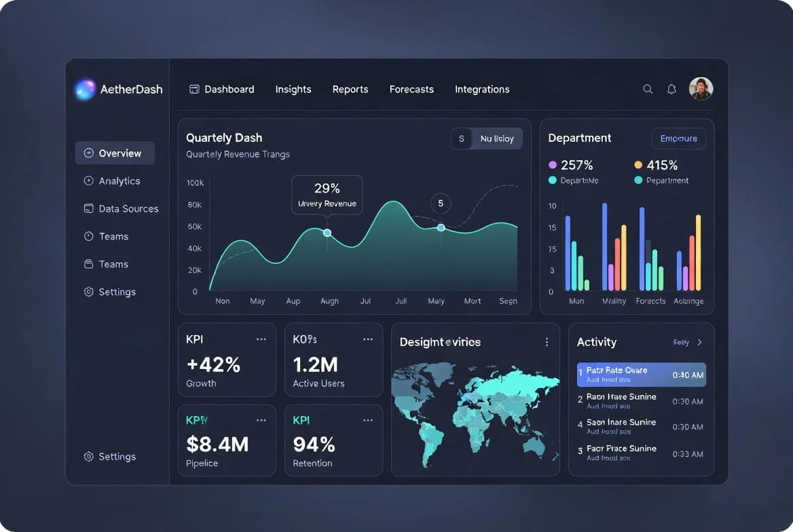Screen dimensions: 793x532
Task: Open the Forecasts tab
Action: 411,89
